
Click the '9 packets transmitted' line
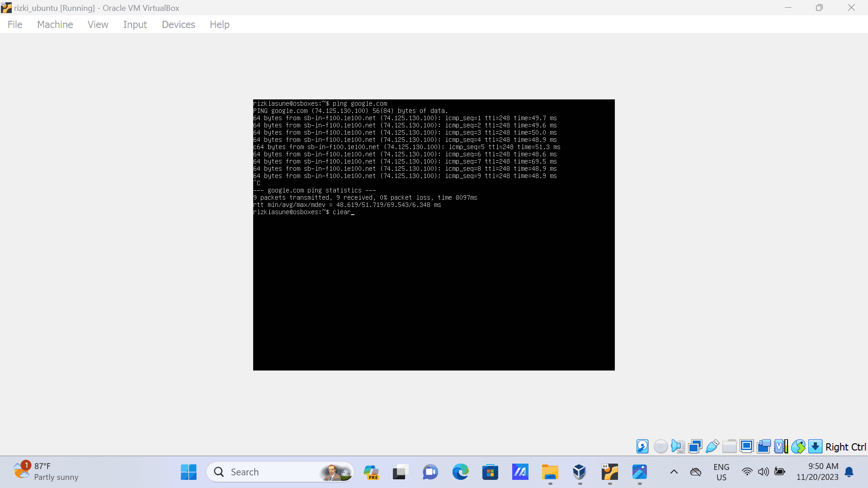(x=365, y=197)
